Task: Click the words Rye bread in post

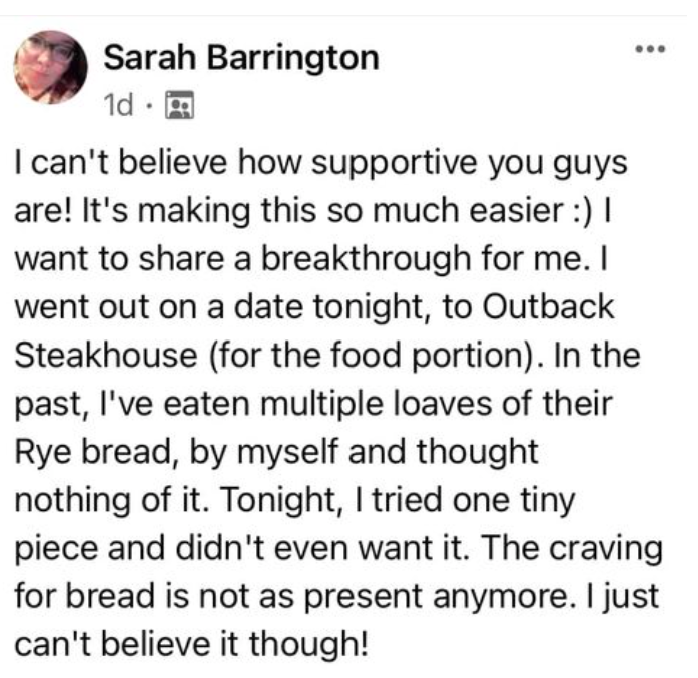Action: (x=93, y=452)
